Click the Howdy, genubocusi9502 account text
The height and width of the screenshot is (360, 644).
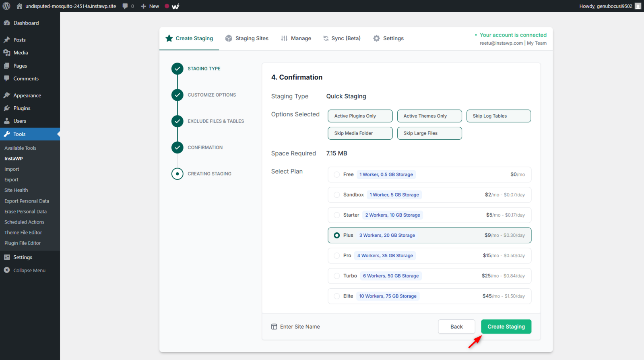click(606, 6)
